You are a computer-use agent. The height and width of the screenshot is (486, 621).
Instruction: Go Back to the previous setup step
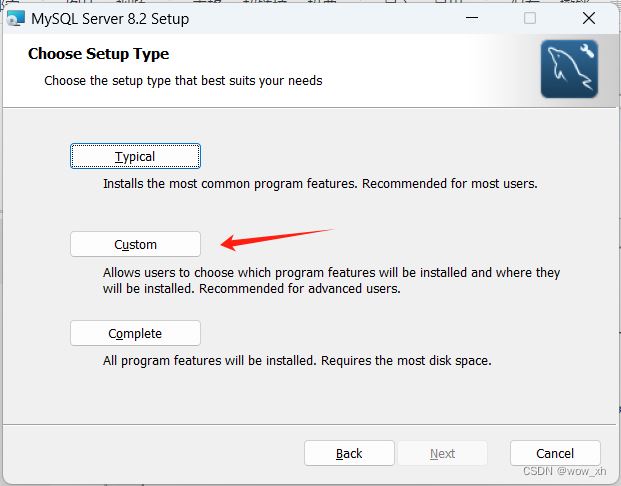click(349, 453)
